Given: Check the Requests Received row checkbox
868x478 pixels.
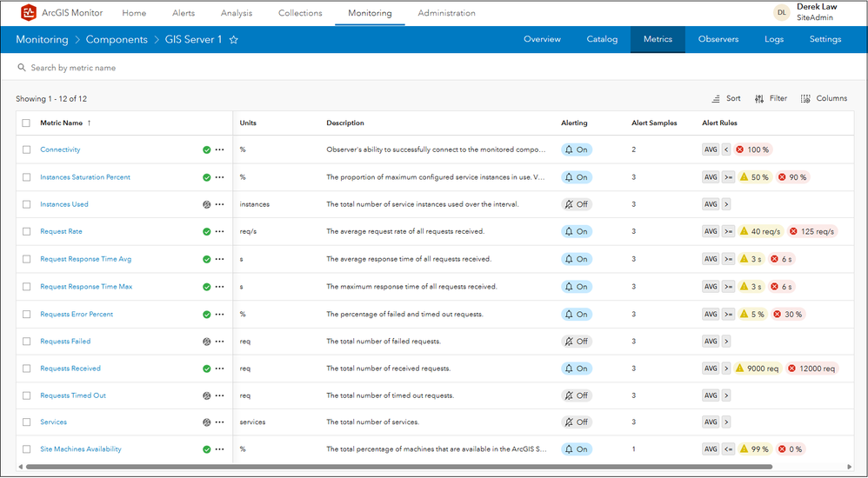Looking at the screenshot, I should pyautogui.click(x=26, y=369).
